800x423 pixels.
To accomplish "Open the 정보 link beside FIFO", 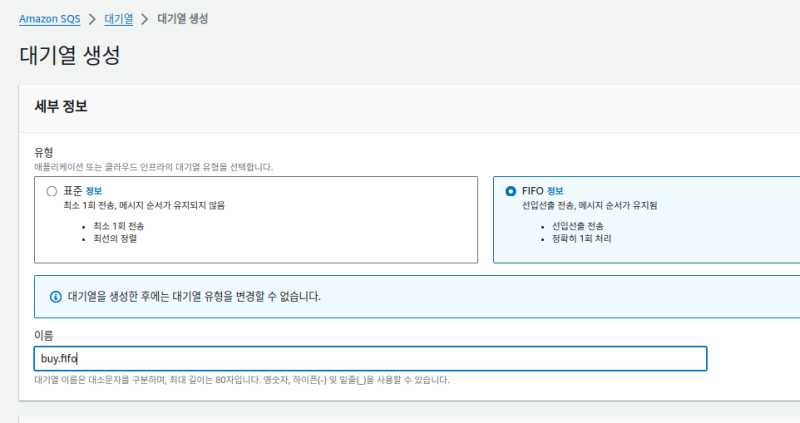I will (555, 190).
